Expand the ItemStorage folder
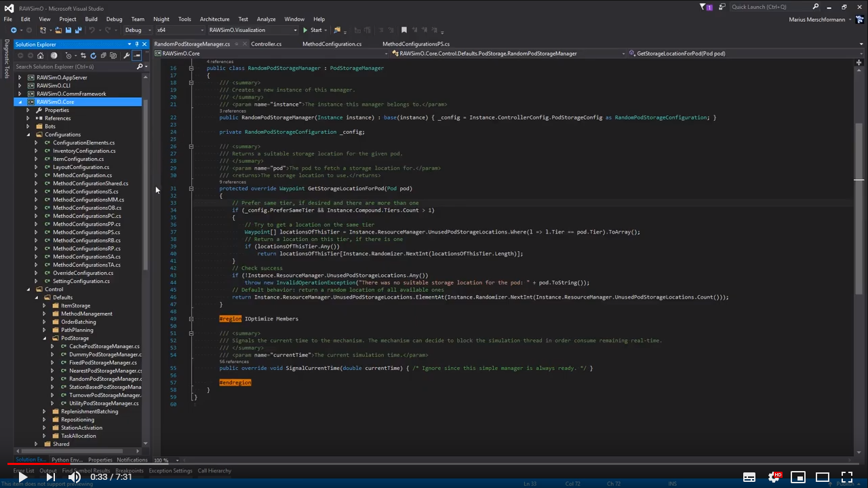868x488 pixels. click(44, 305)
